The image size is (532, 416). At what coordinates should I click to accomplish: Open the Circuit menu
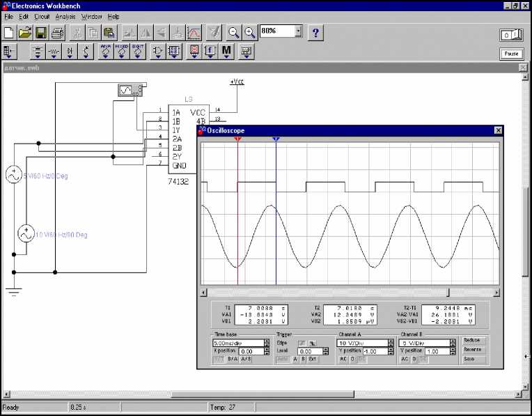coord(42,16)
